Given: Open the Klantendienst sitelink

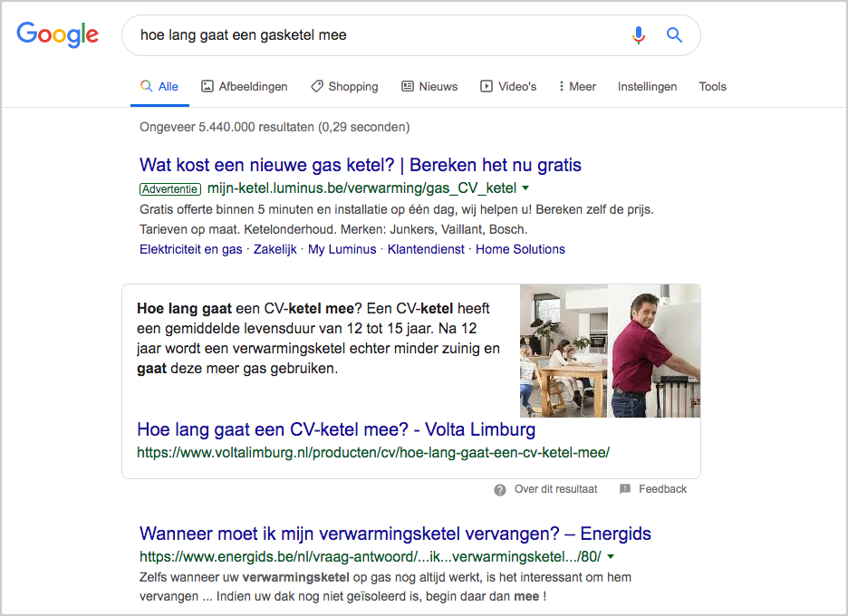Looking at the screenshot, I should pos(426,249).
